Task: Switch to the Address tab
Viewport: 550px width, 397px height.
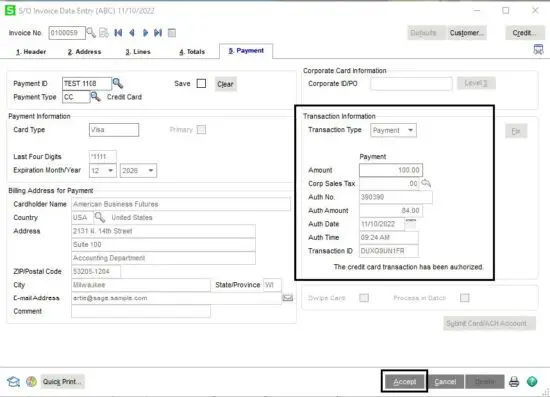Action: pyautogui.click(x=84, y=52)
